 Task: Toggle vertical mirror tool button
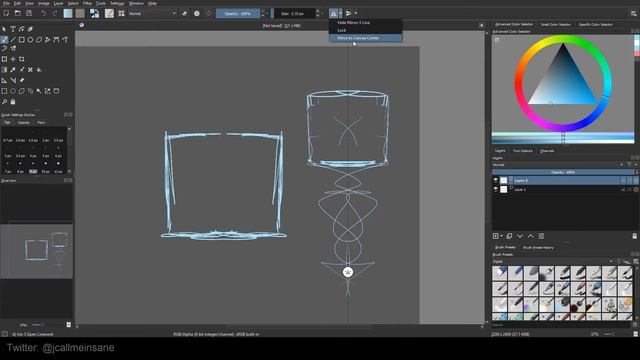[348, 13]
